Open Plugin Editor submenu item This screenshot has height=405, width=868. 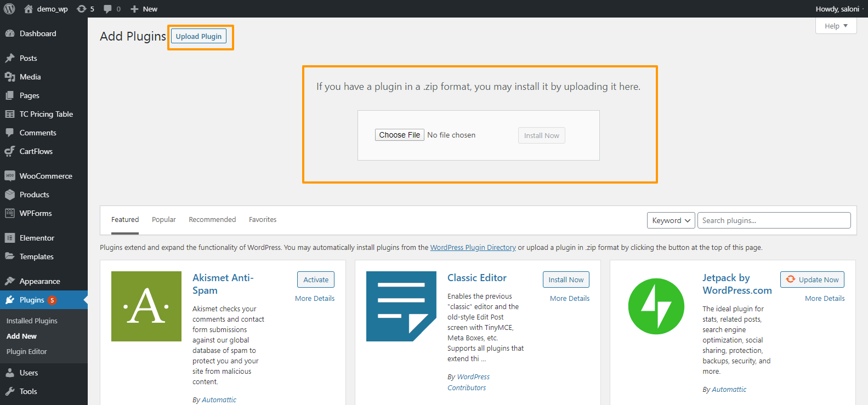(x=27, y=351)
